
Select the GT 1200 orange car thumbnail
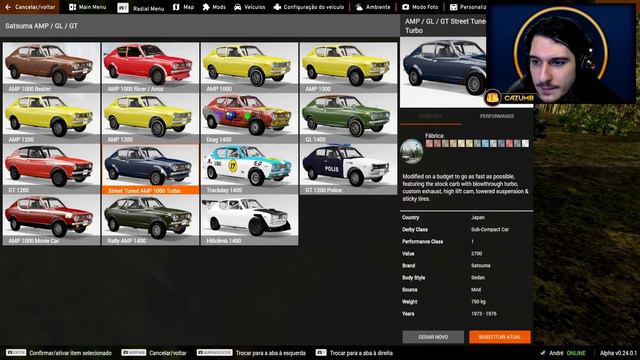[x=51, y=169]
